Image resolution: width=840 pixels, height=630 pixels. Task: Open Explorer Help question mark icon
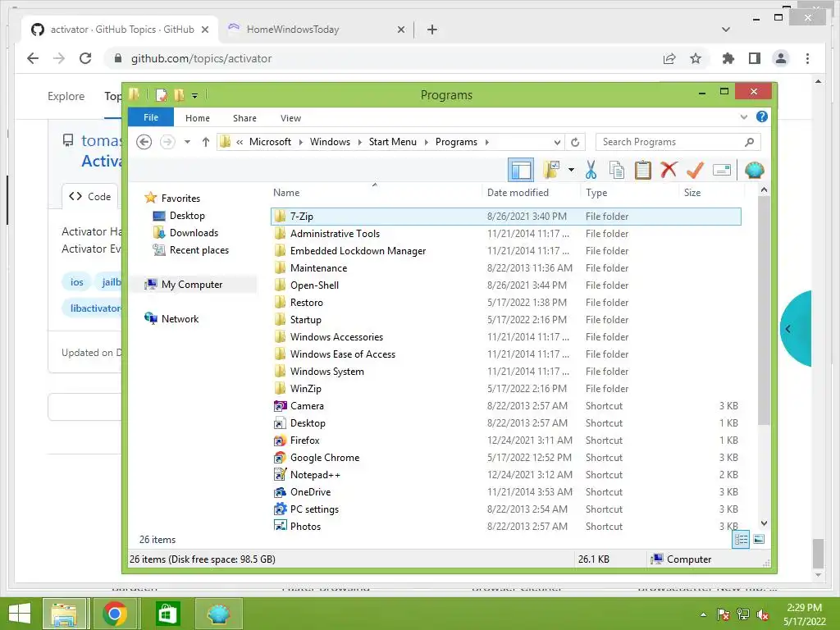[x=761, y=116]
